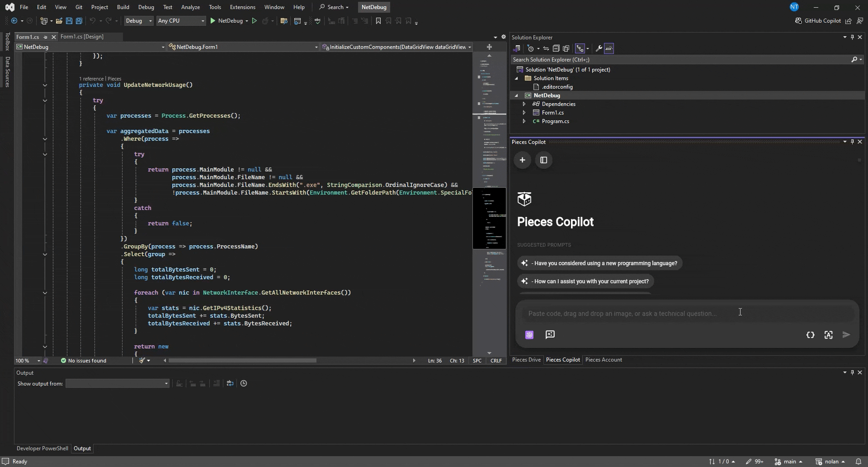Open the Any CPU platform dropdown
Image resolution: width=868 pixels, height=467 pixels.
[181, 21]
